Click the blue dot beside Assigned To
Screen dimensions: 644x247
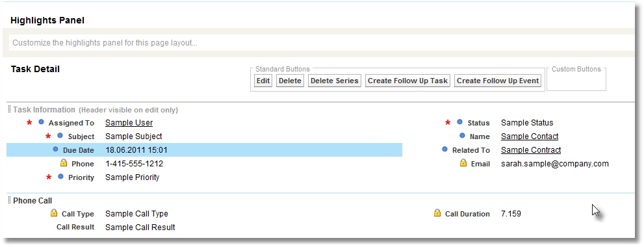point(41,122)
